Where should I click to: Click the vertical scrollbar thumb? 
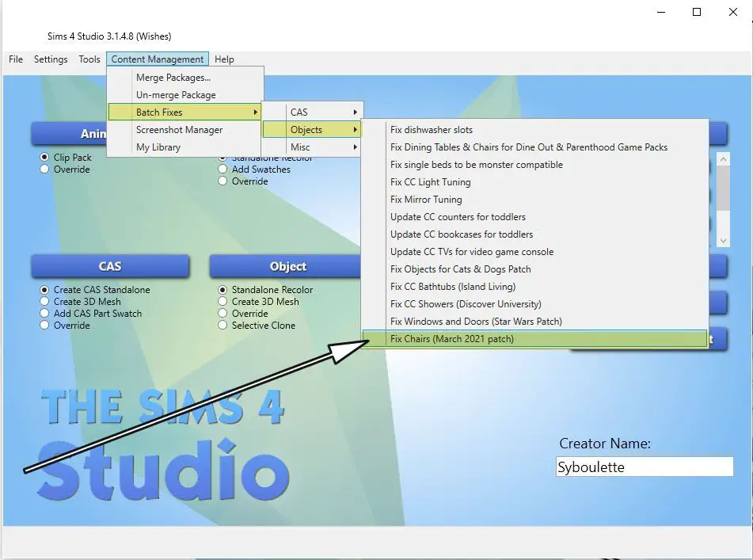pos(723,189)
